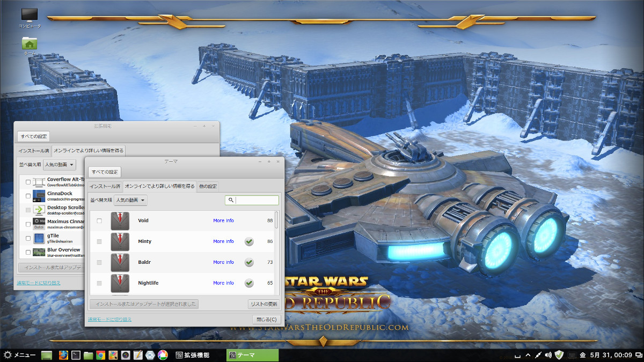
Task: Open the camera lens app launcher
Action: (x=125, y=355)
